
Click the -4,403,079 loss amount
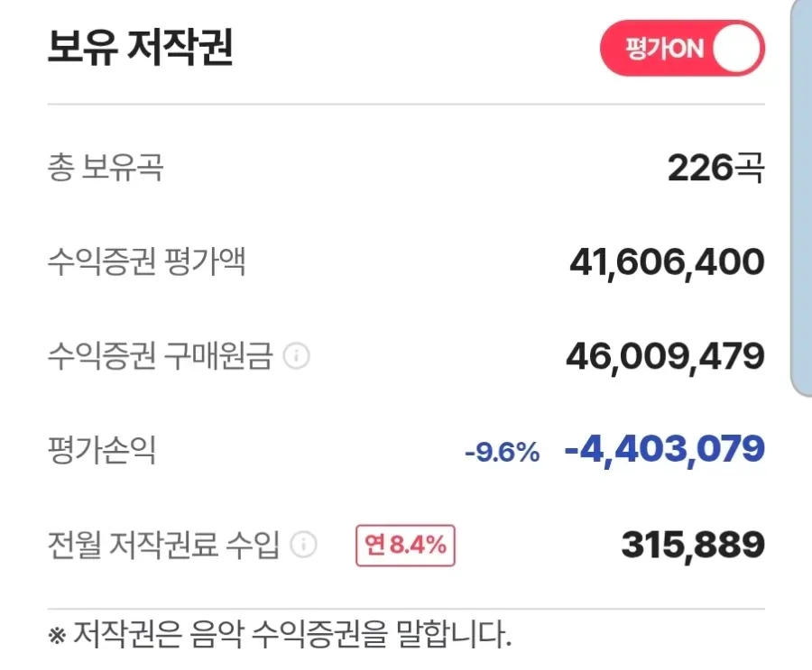click(665, 451)
